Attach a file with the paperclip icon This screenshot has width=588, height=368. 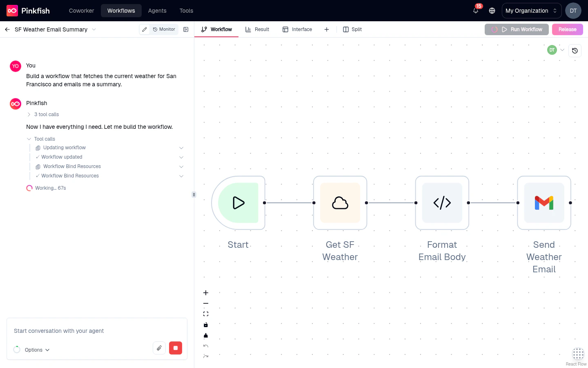tap(159, 348)
